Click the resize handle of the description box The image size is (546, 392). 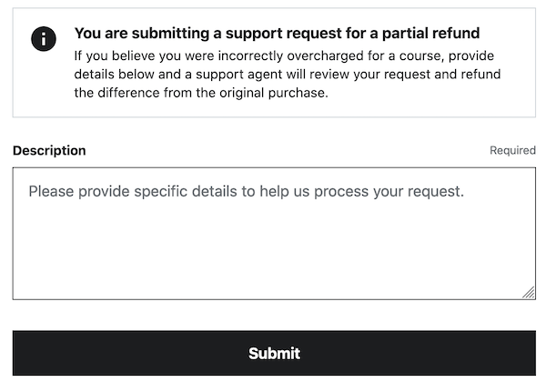[x=529, y=292]
